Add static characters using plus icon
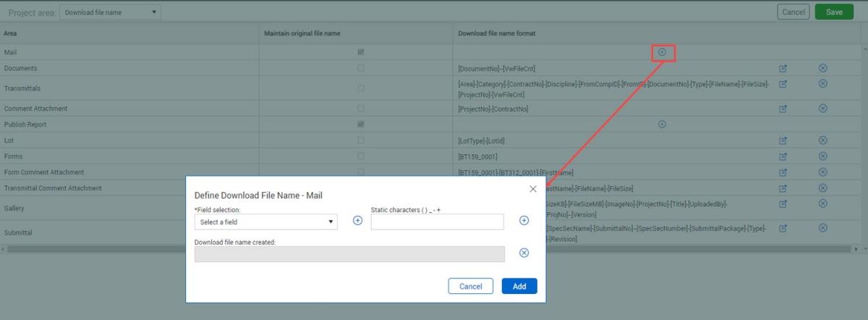 coord(524,221)
